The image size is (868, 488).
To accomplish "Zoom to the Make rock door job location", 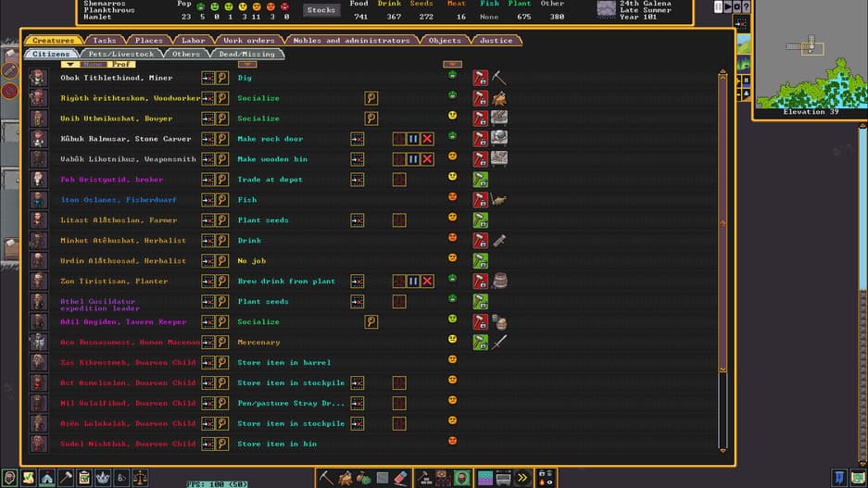I will click(357, 139).
